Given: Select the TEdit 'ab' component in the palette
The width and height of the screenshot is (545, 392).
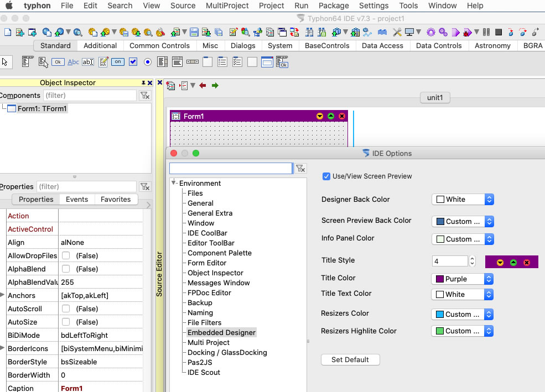Looking at the screenshot, I should (88, 62).
